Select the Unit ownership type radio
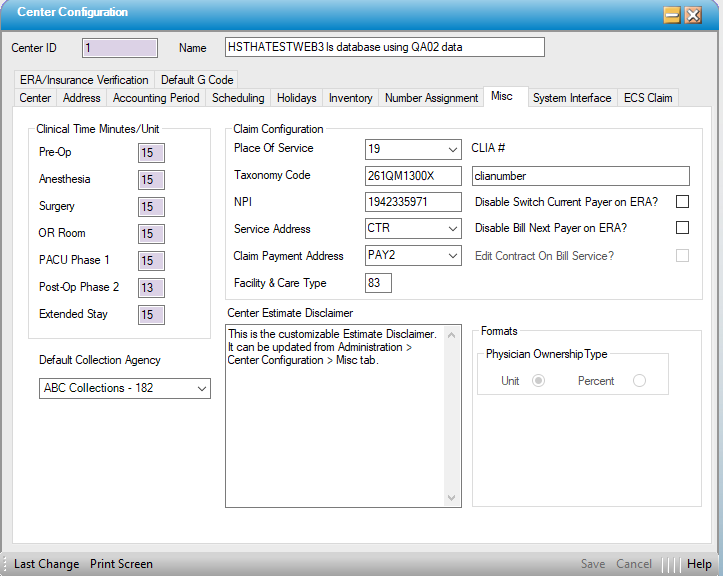The image size is (723, 576). click(x=539, y=381)
